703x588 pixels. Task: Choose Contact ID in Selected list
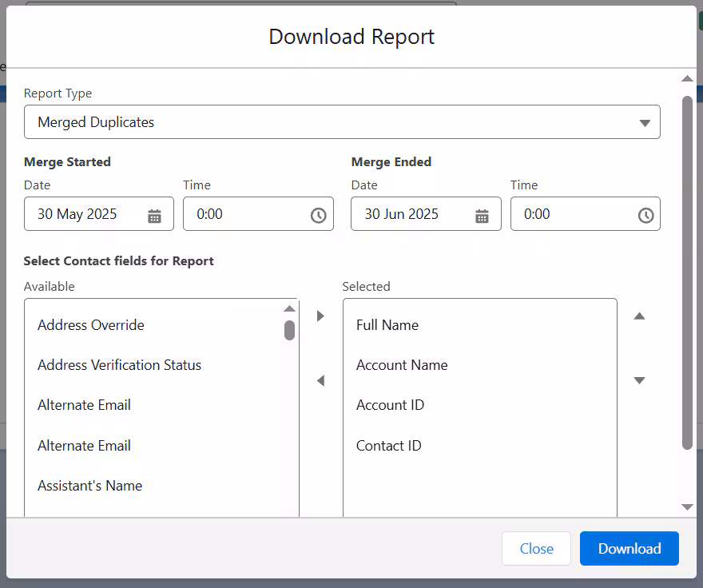(388, 446)
